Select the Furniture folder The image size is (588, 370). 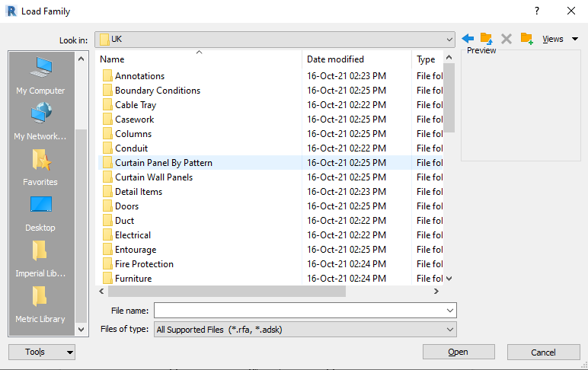tap(133, 279)
